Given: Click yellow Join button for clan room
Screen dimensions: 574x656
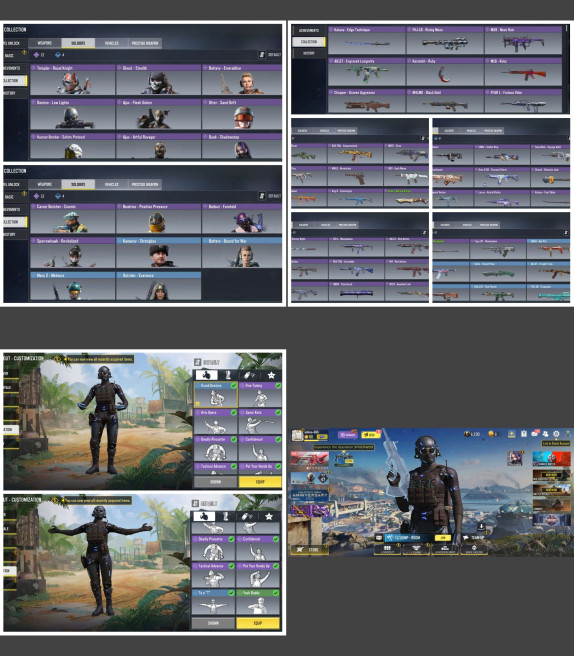Looking at the screenshot, I should click(x=443, y=538).
